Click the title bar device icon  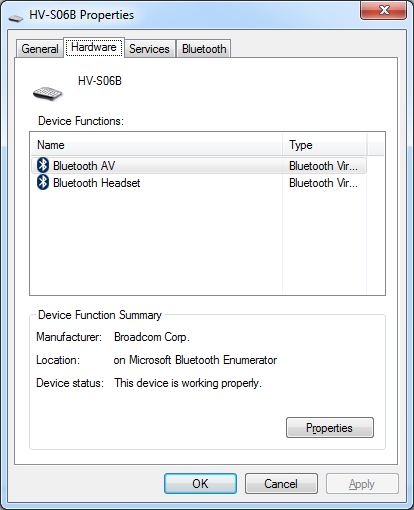click(16, 18)
